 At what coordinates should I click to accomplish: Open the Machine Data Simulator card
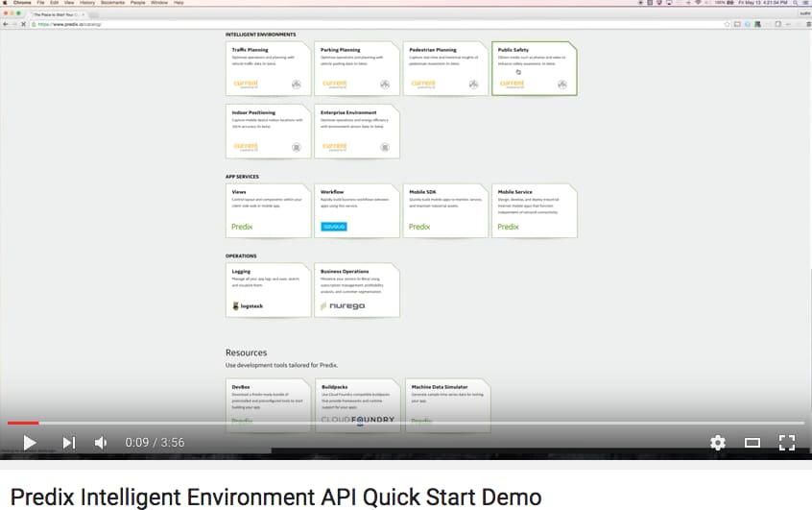point(447,405)
